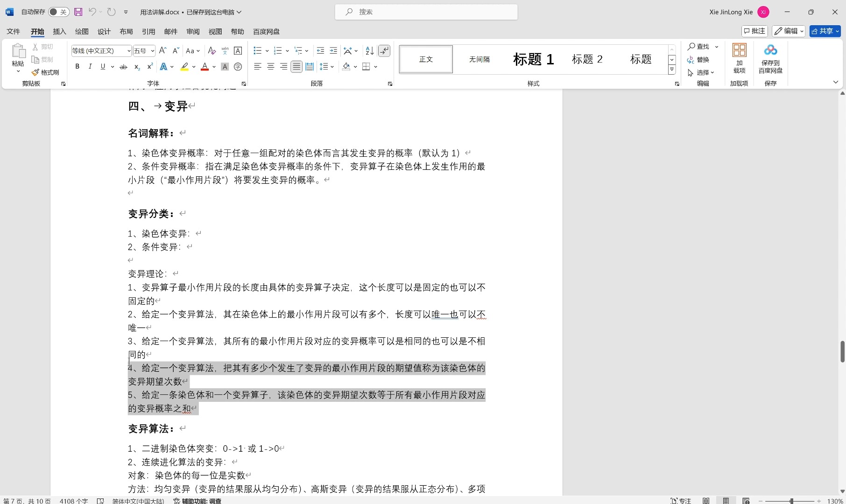The width and height of the screenshot is (846, 504).
Task: Center align the paragraph
Action: pos(270,67)
